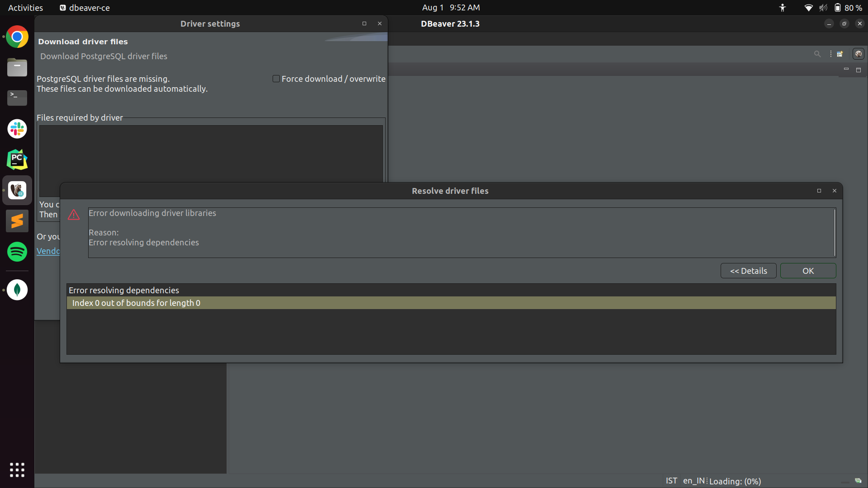Open database search with the magnifier icon
Viewport: 868px width, 488px height.
pos(817,53)
